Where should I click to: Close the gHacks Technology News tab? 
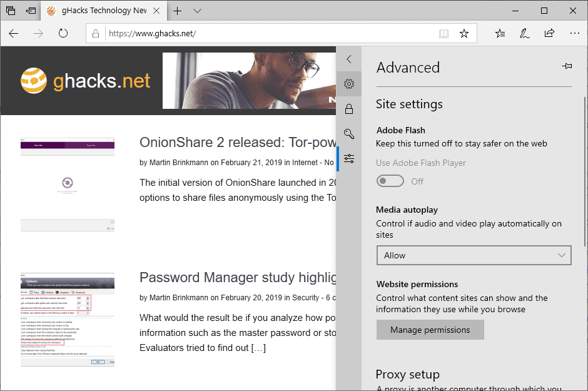(x=156, y=11)
